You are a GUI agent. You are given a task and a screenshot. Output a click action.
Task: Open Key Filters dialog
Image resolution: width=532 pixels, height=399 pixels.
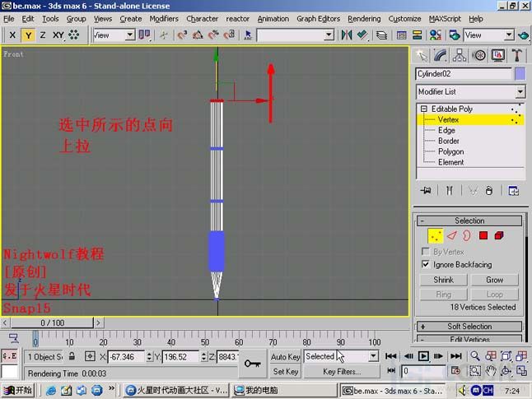(x=342, y=372)
